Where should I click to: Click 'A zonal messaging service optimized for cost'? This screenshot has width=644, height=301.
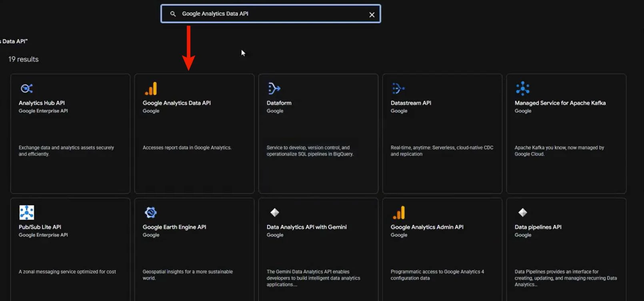pyautogui.click(x=67, y=272)
